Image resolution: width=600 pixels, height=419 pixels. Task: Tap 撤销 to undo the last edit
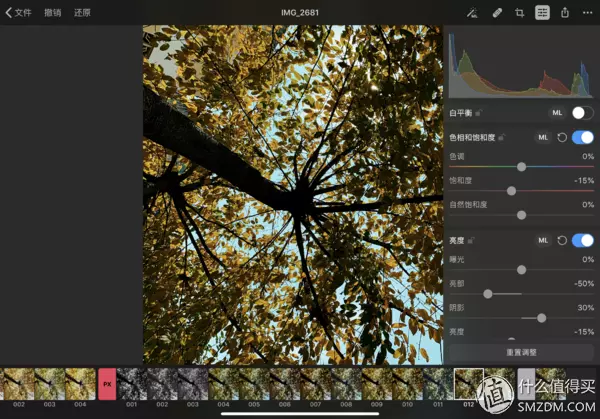click(x=52, y=13)
